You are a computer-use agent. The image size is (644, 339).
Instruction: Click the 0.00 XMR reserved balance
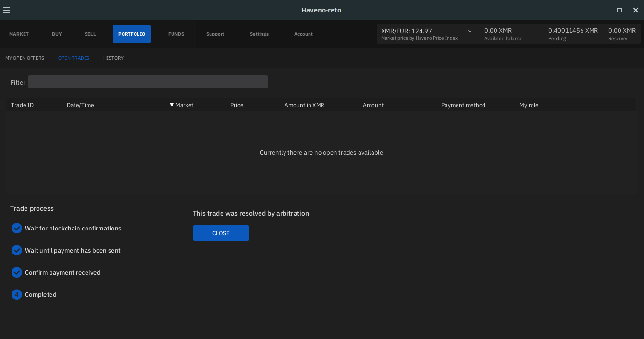622,30
